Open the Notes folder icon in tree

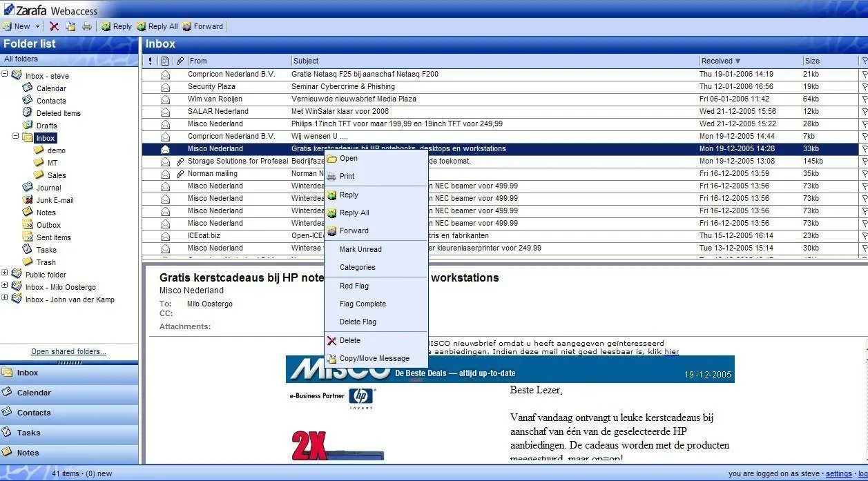28,212
